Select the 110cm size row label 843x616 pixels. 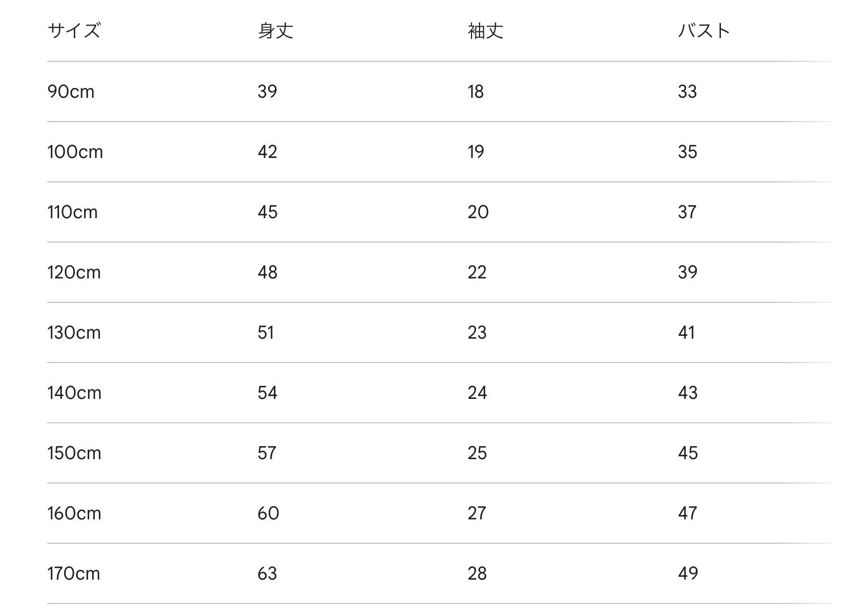[x=73, y=212]
